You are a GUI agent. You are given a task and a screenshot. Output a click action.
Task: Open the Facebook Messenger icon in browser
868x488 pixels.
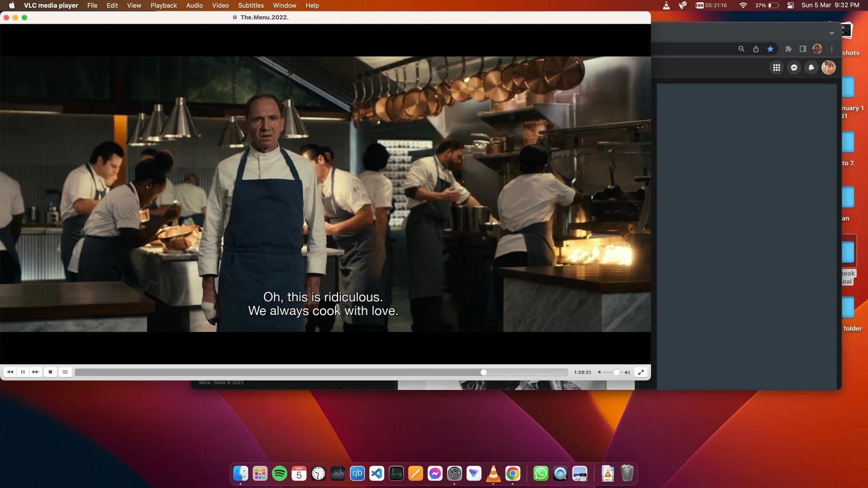pyautogui.click(x=794, y=67)
